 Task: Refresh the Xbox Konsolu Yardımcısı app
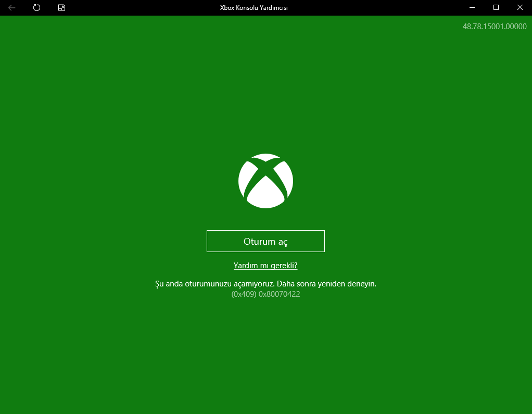coord(36,7)
